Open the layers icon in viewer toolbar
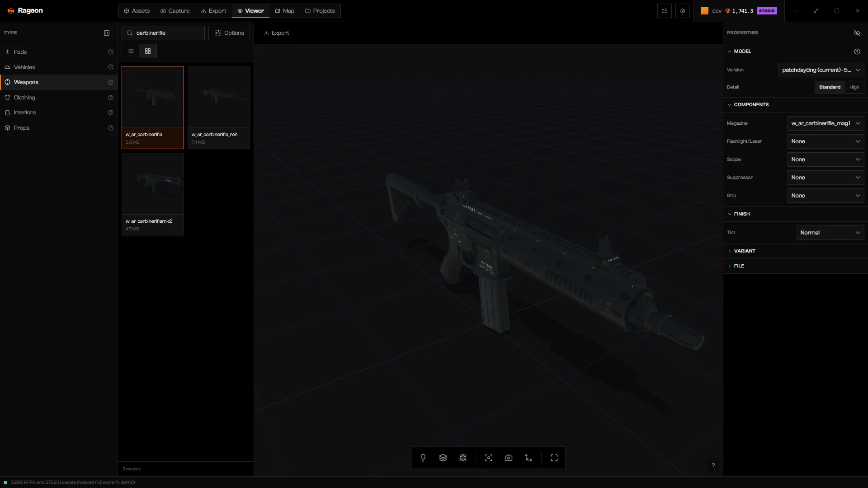Viewport: 868px width, 488px height. 443,458
